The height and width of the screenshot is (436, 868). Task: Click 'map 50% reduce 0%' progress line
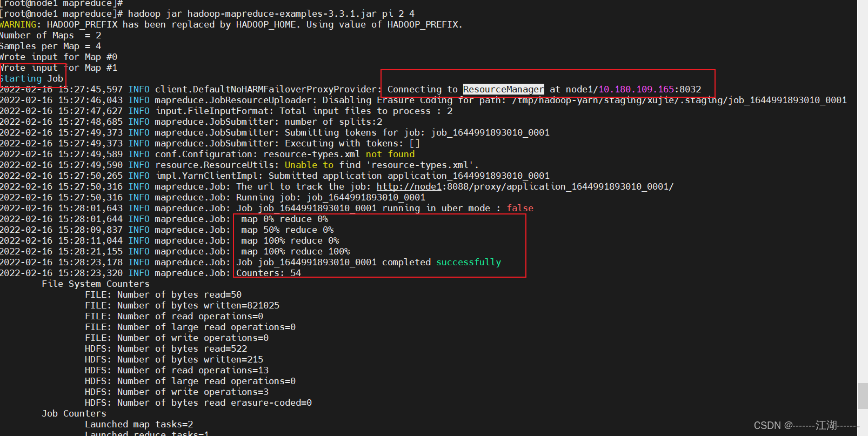288,230
